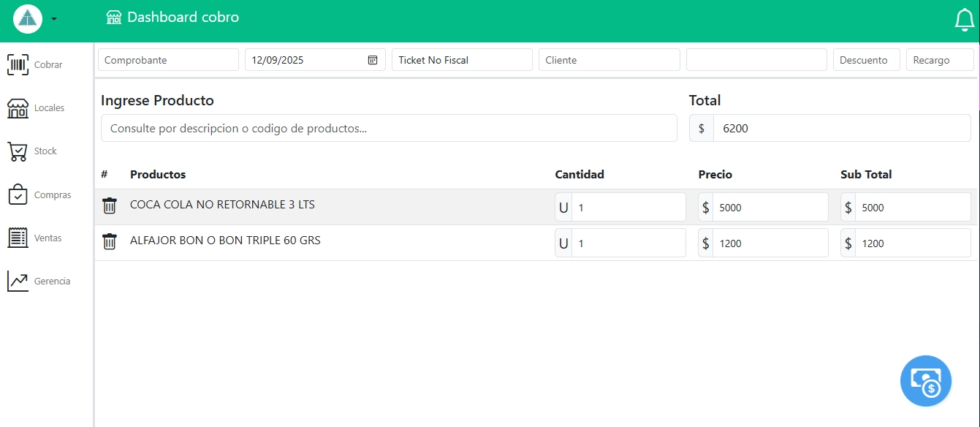The width and height of the screenshot is (980, 427).
Task: Open the Ticket No Fiscal selector
Action: pyautogui.click(x=462, y=60)
